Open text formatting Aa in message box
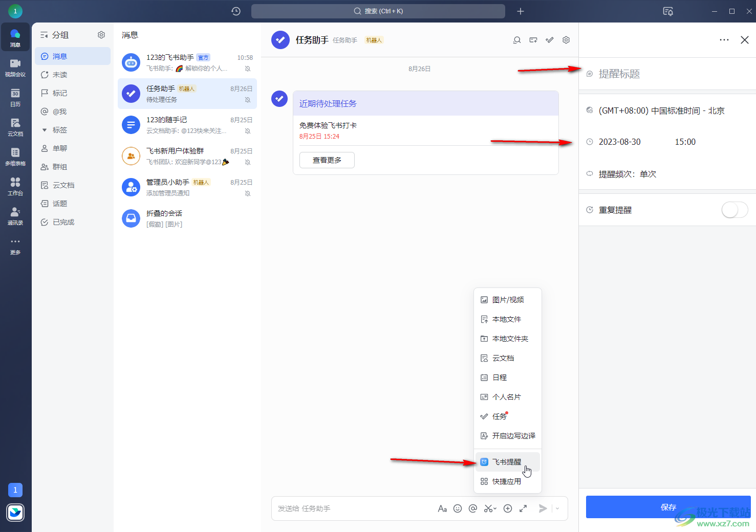 442,508
